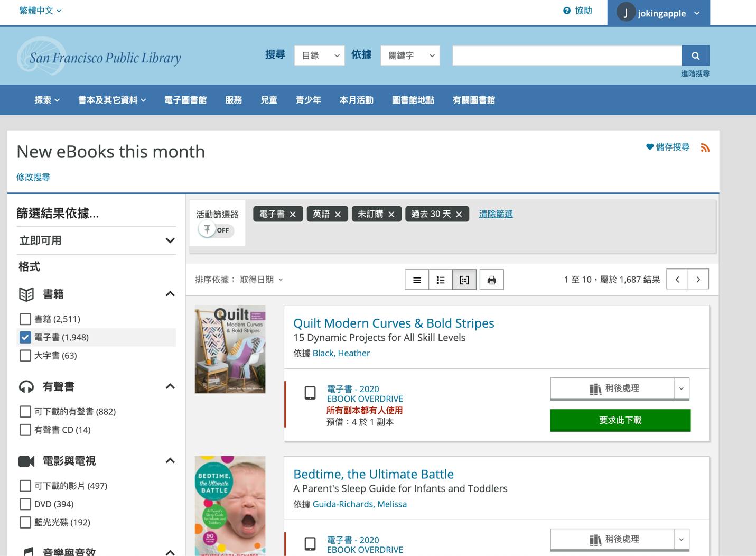756x556 pixels.
Task: Click the heart 儲存搜尋 save search link
Action: pos(668,147)
